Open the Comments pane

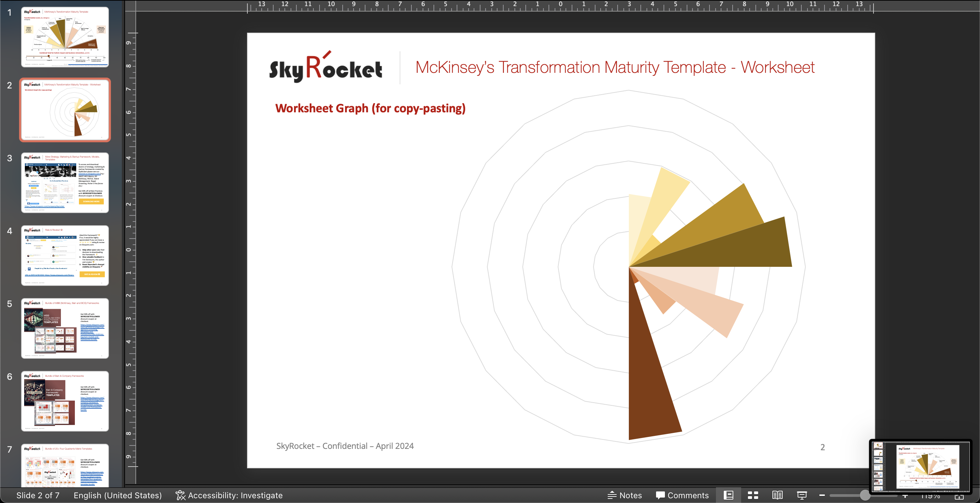[x=682, y=495]
